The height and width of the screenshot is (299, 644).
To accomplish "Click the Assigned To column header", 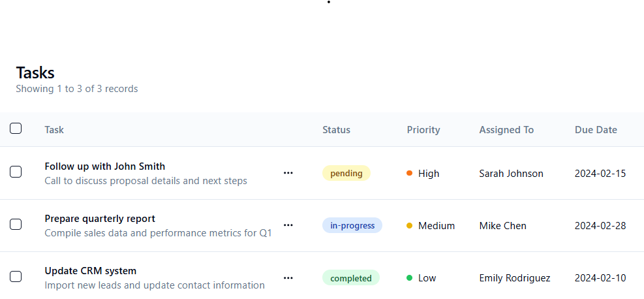I will pos(506,130).
